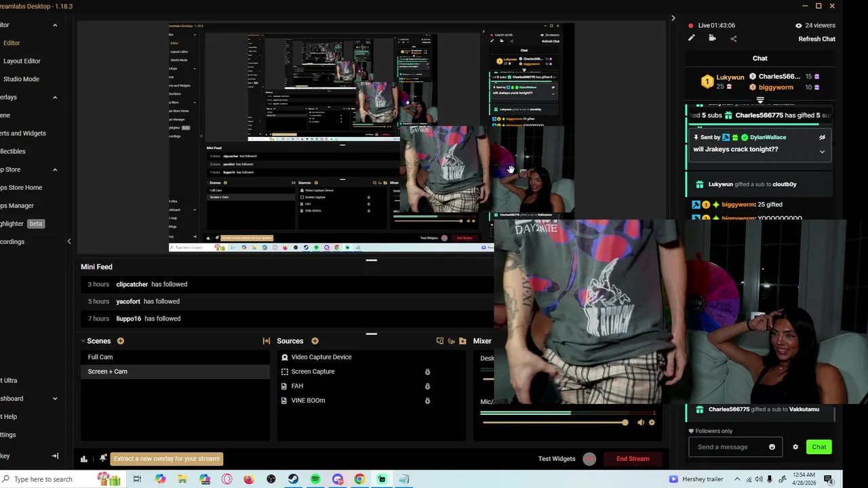End the live stream
Image resolution: width=868 pixels, height=488 pixels.
pyautogui.click(x=633, y=459)
